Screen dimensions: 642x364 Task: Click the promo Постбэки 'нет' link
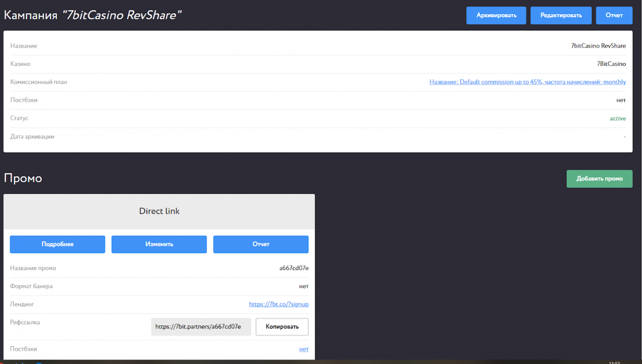click(304, 349)
